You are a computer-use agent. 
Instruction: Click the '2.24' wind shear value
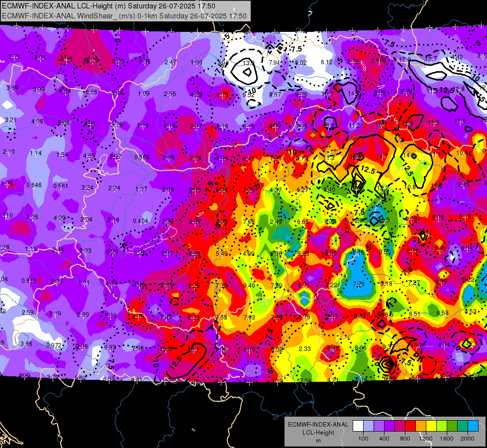coord(114,188)
